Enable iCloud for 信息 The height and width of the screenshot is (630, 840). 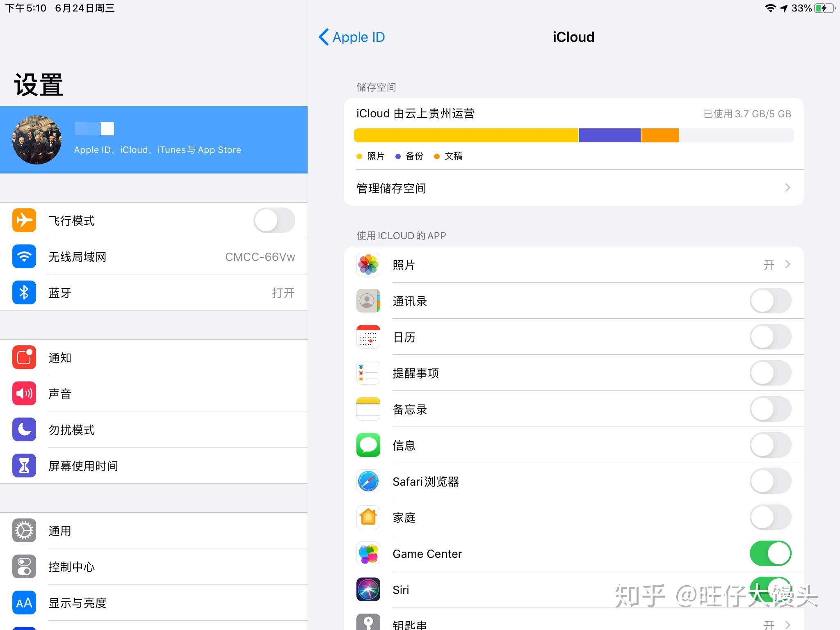pos(771,445)
